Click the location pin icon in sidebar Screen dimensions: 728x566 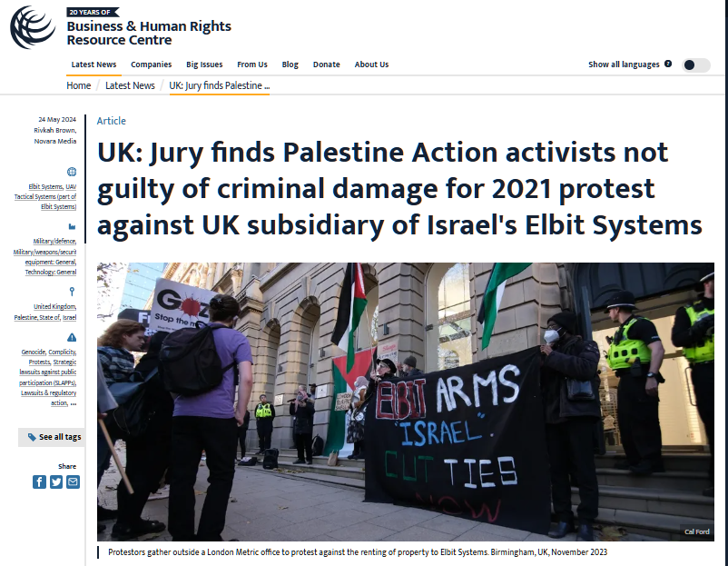click(x=72, y=292)
